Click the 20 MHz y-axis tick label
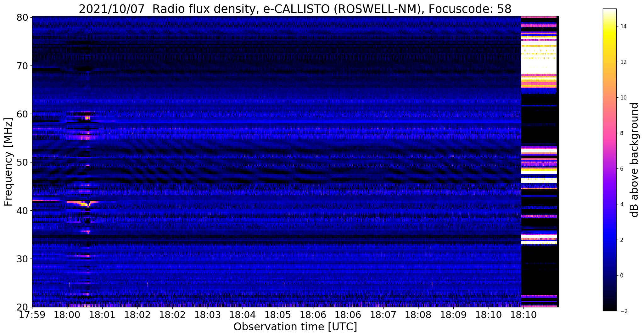 pos(22,307)
